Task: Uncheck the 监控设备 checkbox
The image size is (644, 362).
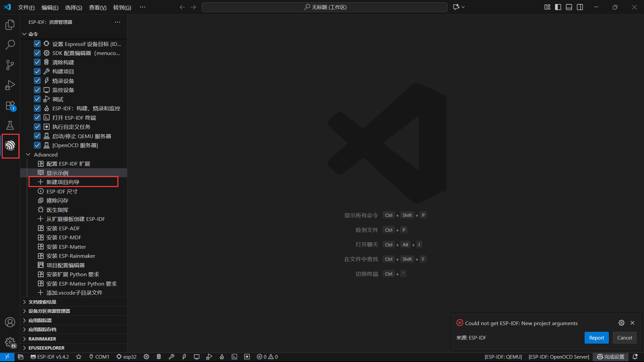Action: [37, 90]
